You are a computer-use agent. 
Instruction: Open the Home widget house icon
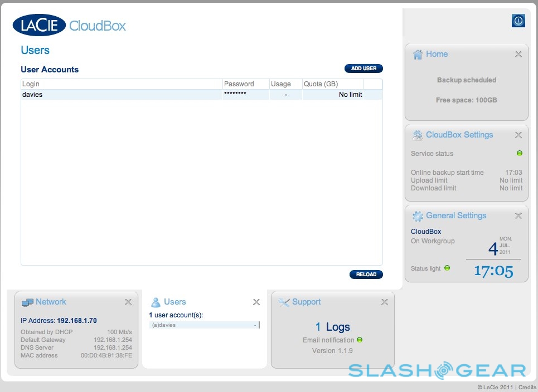point(418,55)
